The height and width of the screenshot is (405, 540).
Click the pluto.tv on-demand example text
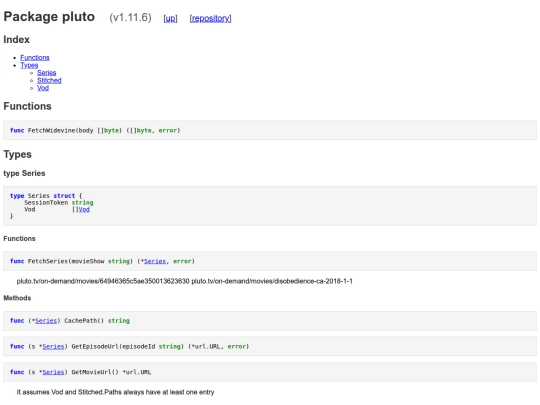185,281
